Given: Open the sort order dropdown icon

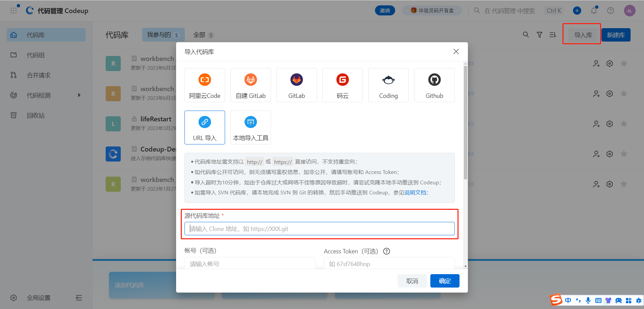Looking at the screenshot, I should pyautogui.click(x=553, y=35).
